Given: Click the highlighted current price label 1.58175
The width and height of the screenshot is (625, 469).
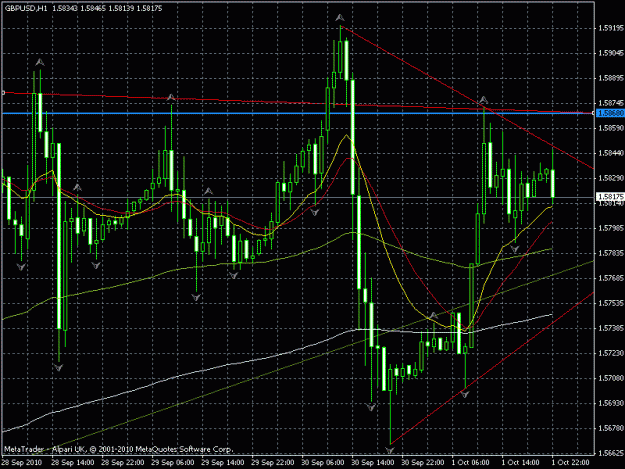Looking at the screenshot, I should pos(610,197).
